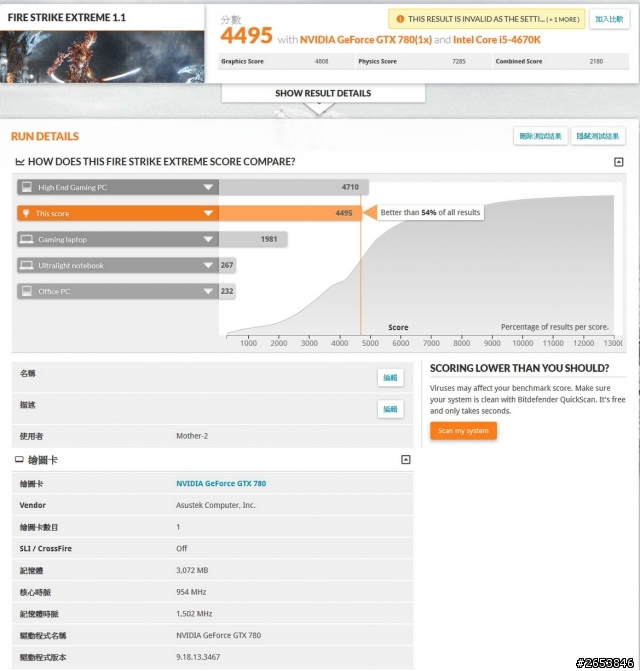Click the desktop icon in High End Gaming PC row

27,187
